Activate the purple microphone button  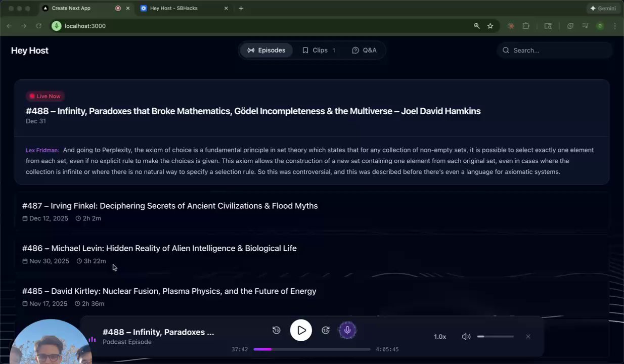pos(347,330)
